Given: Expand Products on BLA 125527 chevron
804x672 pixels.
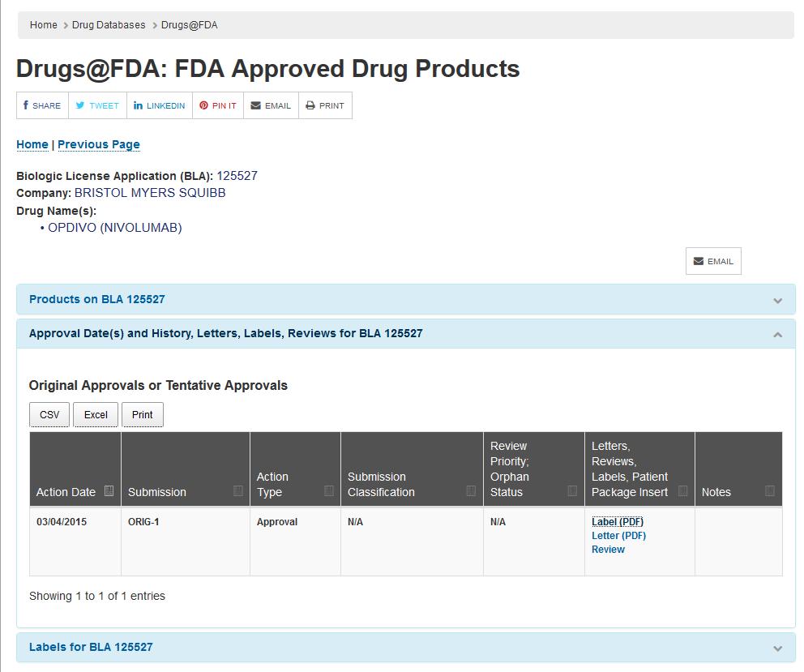Looking at the screenshot, I should (778, 301).
